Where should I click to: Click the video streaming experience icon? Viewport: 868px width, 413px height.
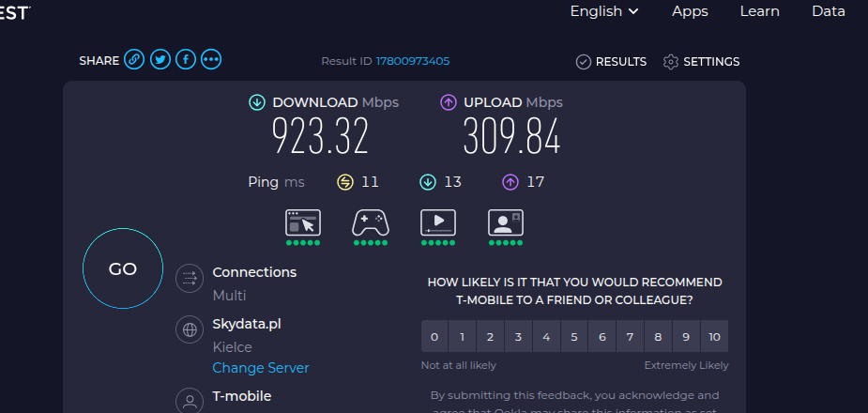tap(438, 222)
